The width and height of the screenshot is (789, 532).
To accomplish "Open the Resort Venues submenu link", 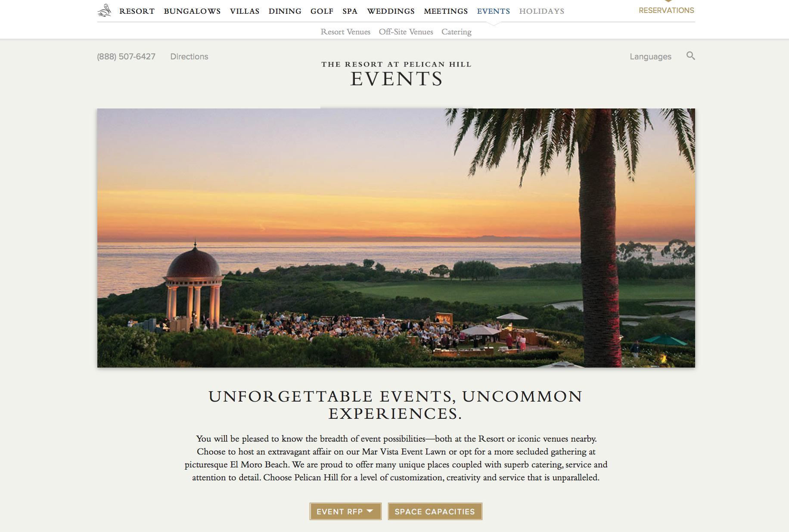I will pos(345,32).
